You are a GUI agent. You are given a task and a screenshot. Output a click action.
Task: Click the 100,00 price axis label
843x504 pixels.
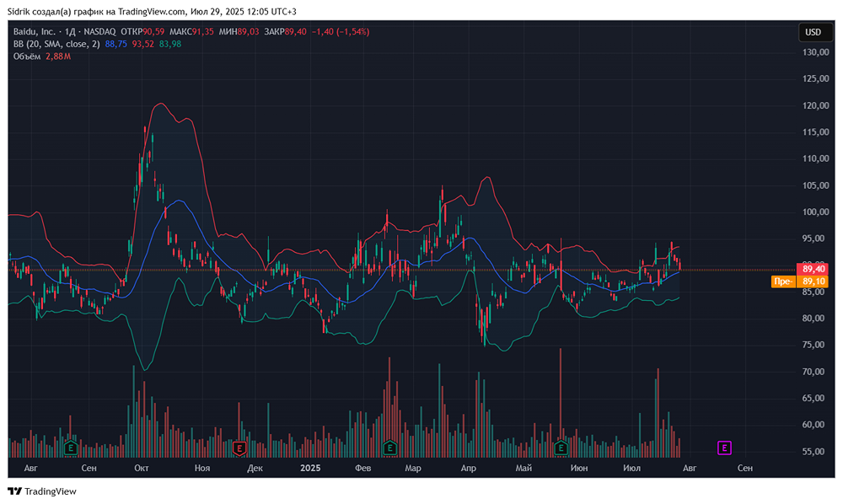click(815, 212)
